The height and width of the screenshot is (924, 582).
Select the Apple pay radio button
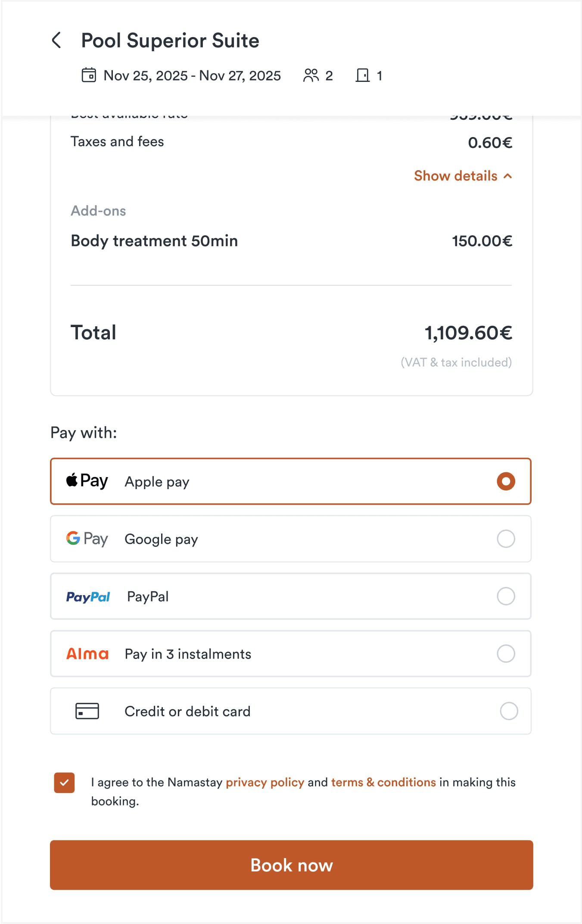(x=506, y=481)
